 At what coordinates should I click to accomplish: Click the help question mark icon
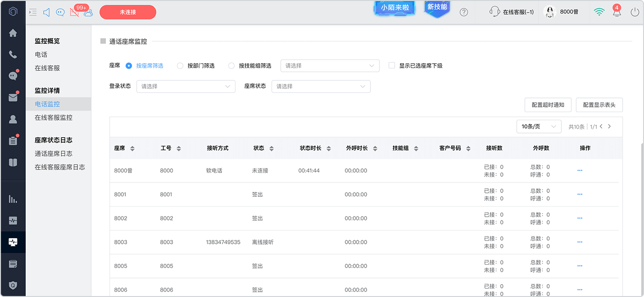pos(464,12)
